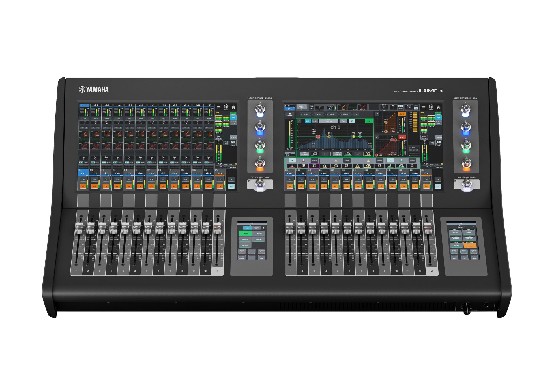The width and height of the screenshot is (554, 392).
Task: Go to previous channel with CH 1 left arrow
Action: point(286,106)
